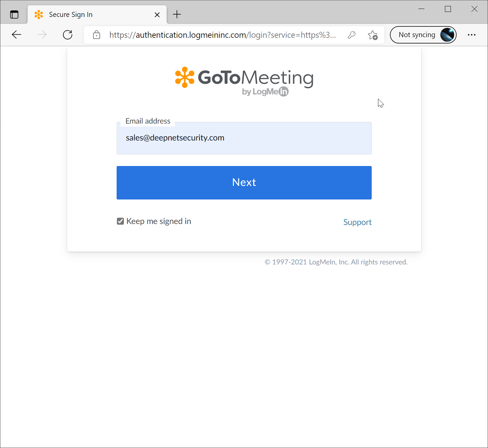Screen dimensions: 488x448
Task: Focus the Email address field
Action: tap(244, 138)
